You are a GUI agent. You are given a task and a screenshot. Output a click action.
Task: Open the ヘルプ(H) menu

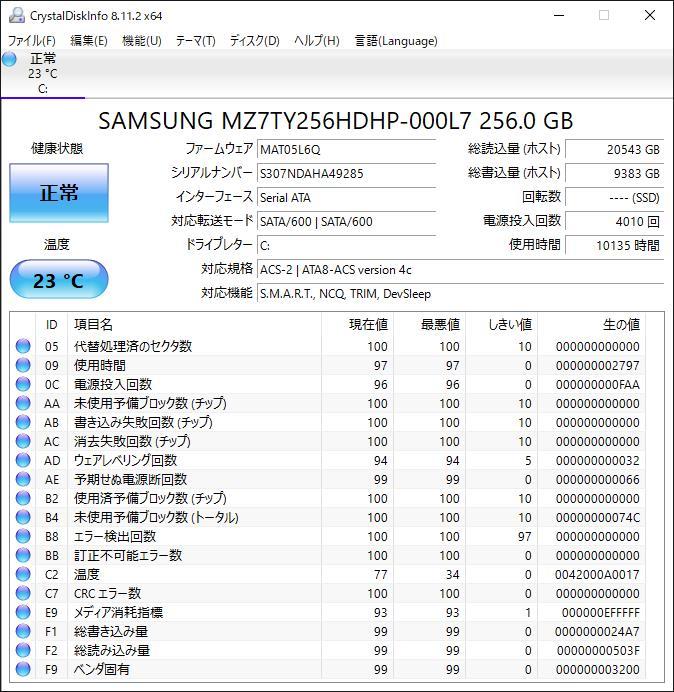coord(316,41)
